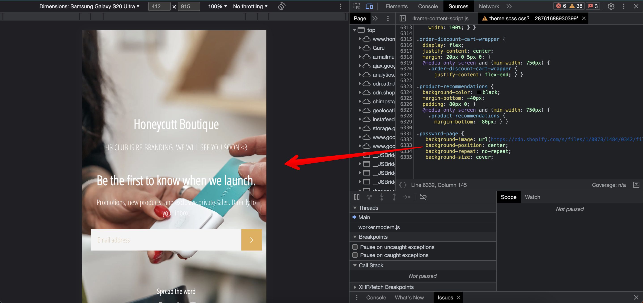The width and height of the screenshot is (644, 303).
Task: Open the iframe-content-script.js file tab
Action: pyautogui.click(x=440, y=18)
